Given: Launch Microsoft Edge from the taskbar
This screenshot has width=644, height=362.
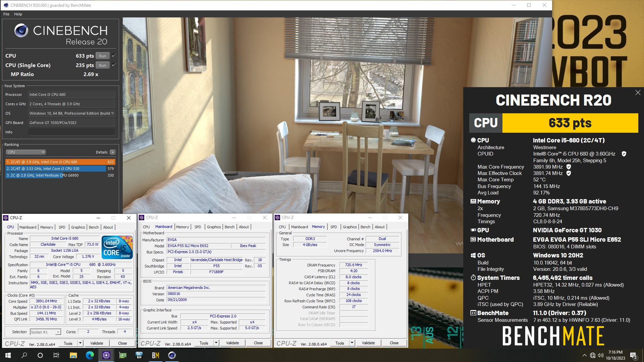Looking at the screenshot, I should [x=90, y=355].
